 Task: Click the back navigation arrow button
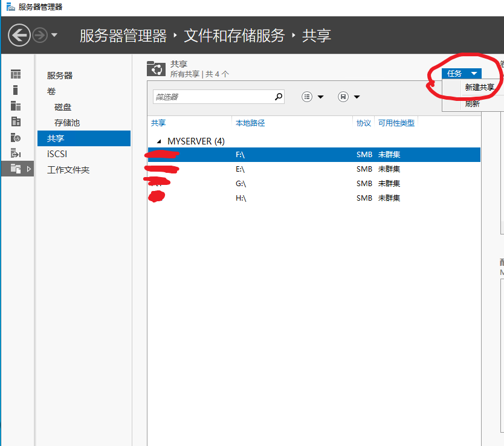tap(19, 35)
